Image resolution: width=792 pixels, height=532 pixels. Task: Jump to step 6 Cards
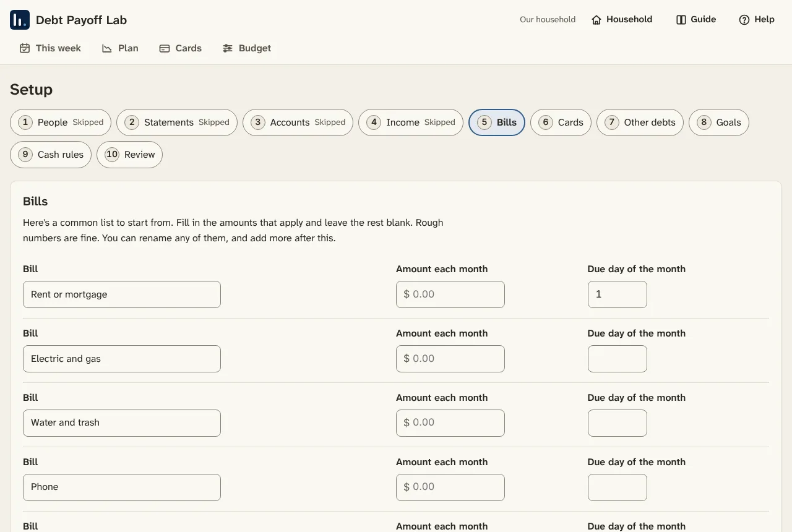561,122
